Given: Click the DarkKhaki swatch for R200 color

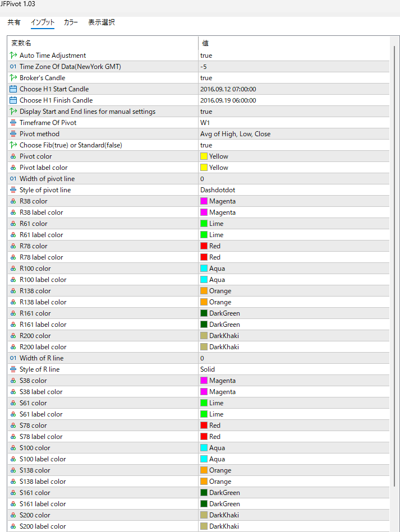Looking at the screenshot, I should [204, 335].
